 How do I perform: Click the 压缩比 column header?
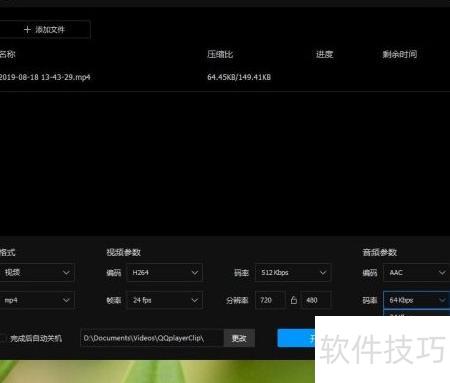220,54
